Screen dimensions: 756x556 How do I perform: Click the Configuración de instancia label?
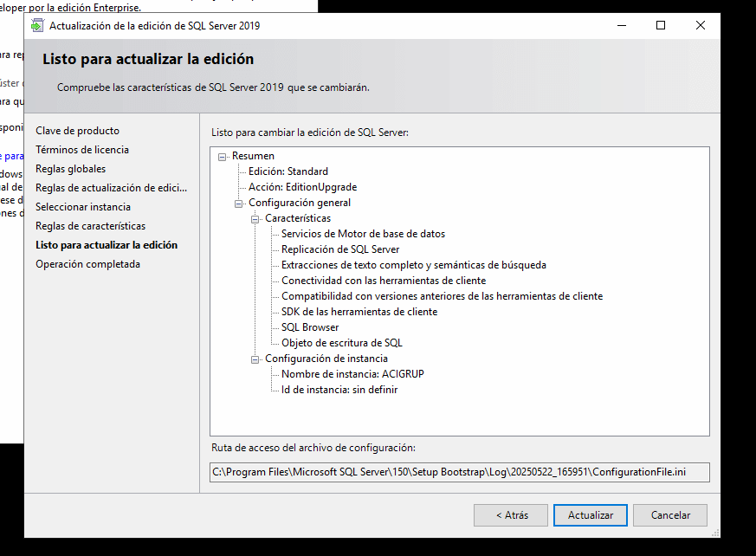(x=326, y=359)
